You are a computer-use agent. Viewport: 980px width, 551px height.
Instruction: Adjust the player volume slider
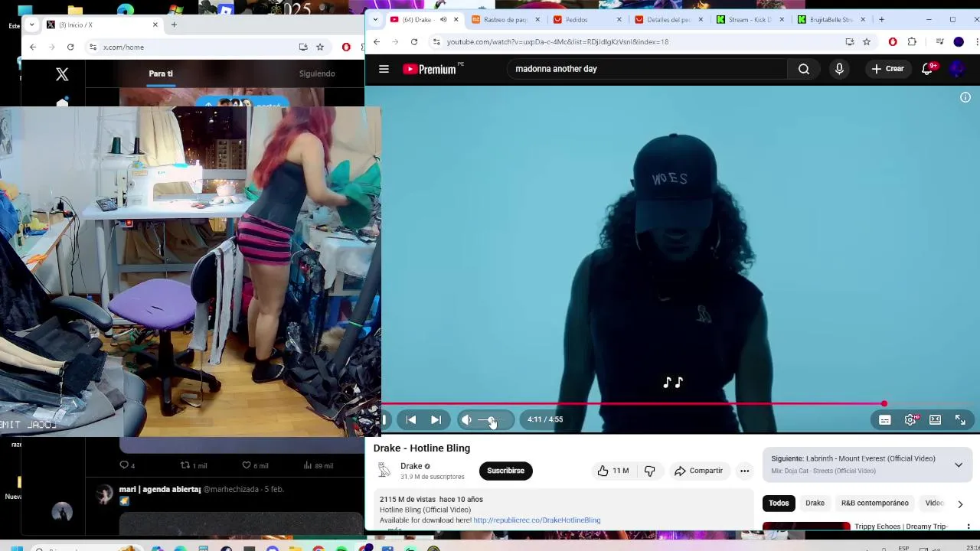pos(492,419)
